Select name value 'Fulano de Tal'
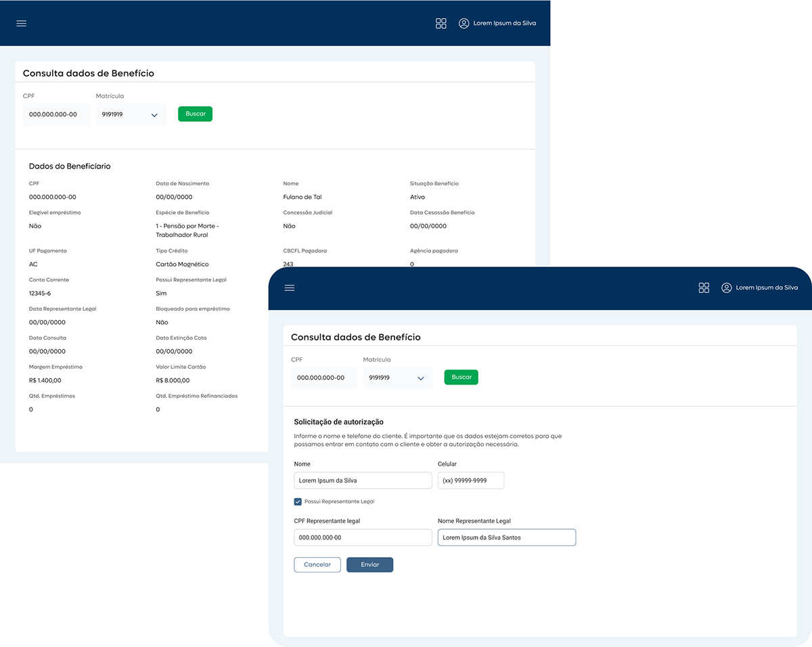Viewport: 812px width, 647px height. point(302,197)
